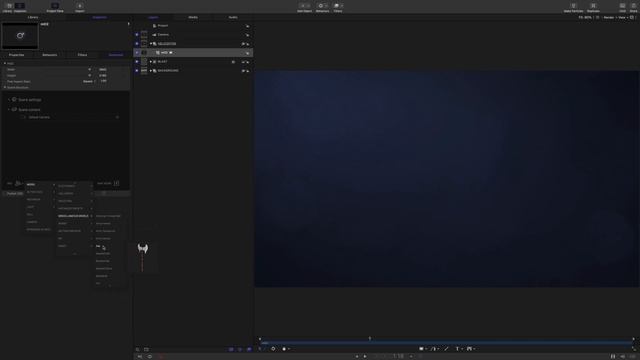Image resolution: width=640 pixels, height=360 pixels.
Task: Toggle visibility checkbox of the BACKGROUND group
Action: pyautogui.click(x=137, y=71)
